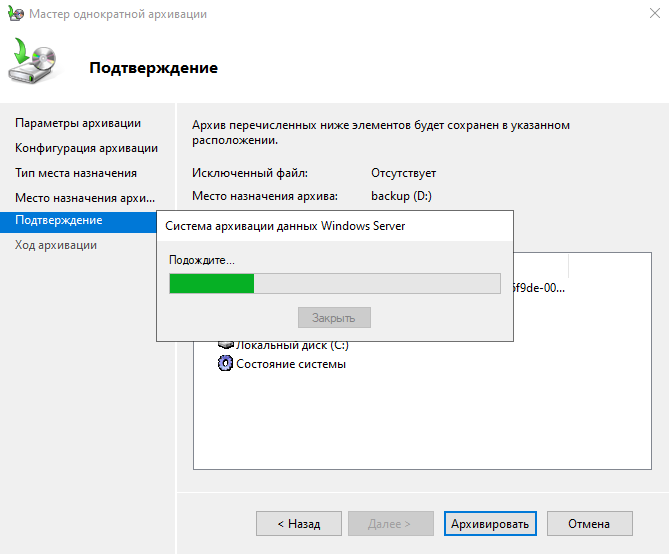The height and width of the screenshot is (554, 669).
Task: Click the Закрыть button in progress dialog
Action: tap(334, 318)
